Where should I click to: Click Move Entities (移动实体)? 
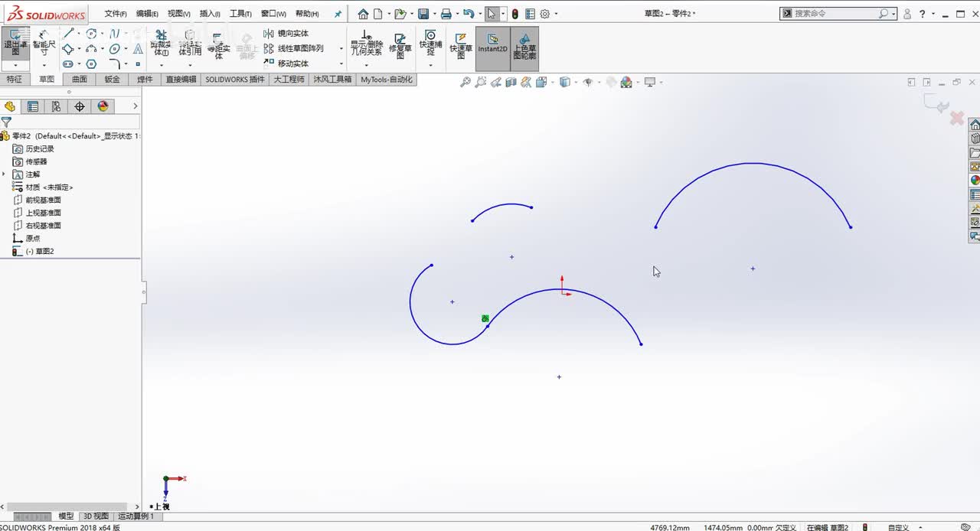(x=286, y=64)
